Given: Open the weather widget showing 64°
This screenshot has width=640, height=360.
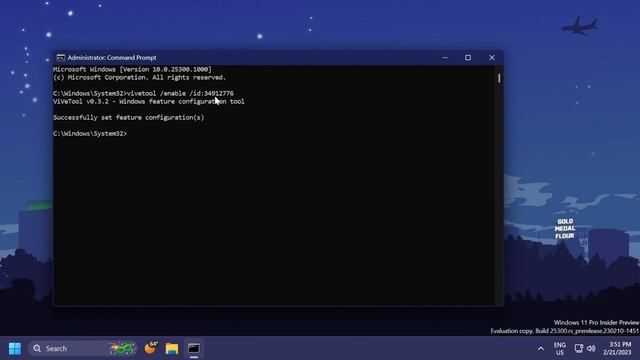Looking at the screenshot, I should point(151,348).
